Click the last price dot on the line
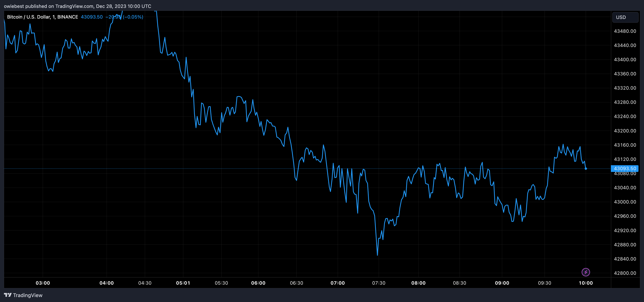644x302 pixels. coord(586,169)
